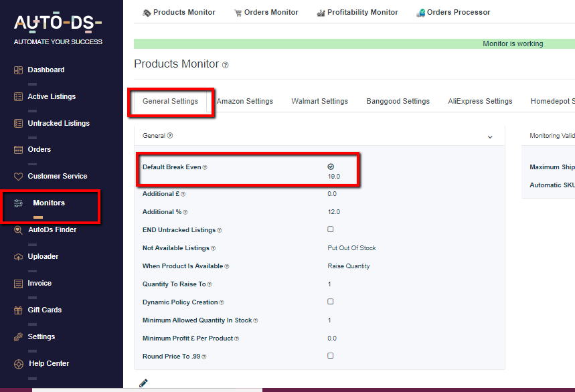Click the Gift Cards present icon
The width and height of the screenshot is (575, 392).
click(18, 310)
